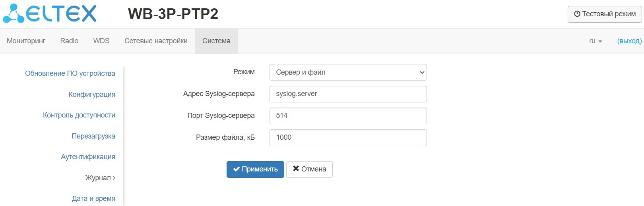Click the clock icon in Тестовый режим
644x206 pixels.
coord(577,14)
